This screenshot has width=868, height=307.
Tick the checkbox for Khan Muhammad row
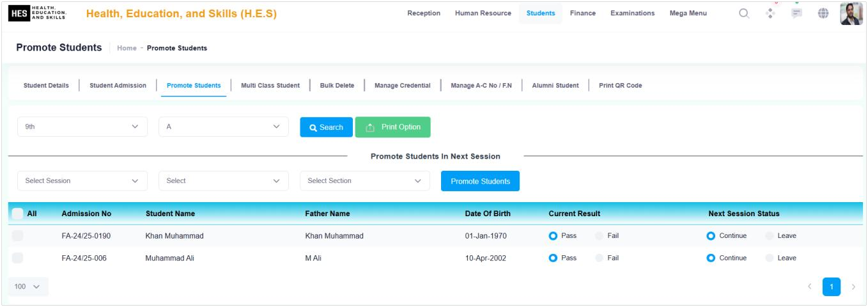[18, 235]
